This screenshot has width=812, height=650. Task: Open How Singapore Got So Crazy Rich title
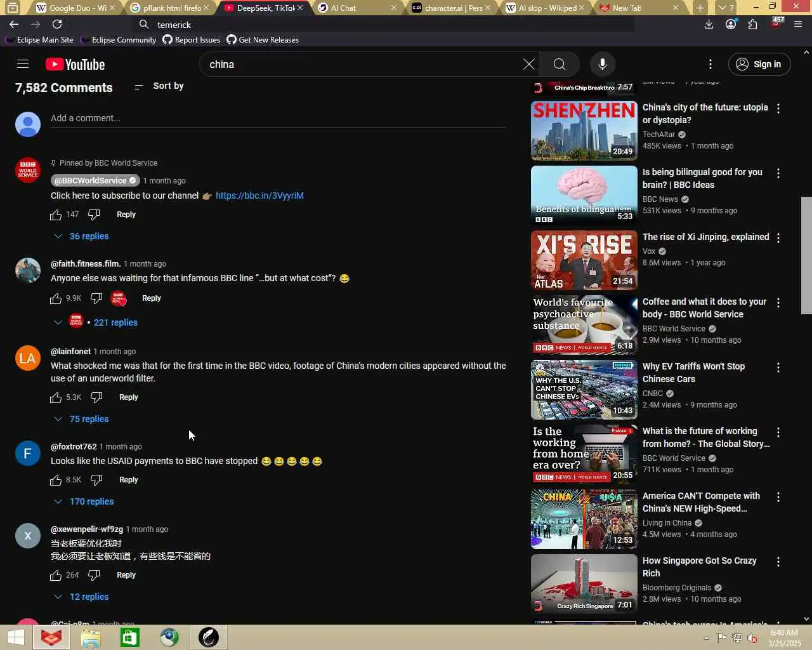[x=700, y=567]
